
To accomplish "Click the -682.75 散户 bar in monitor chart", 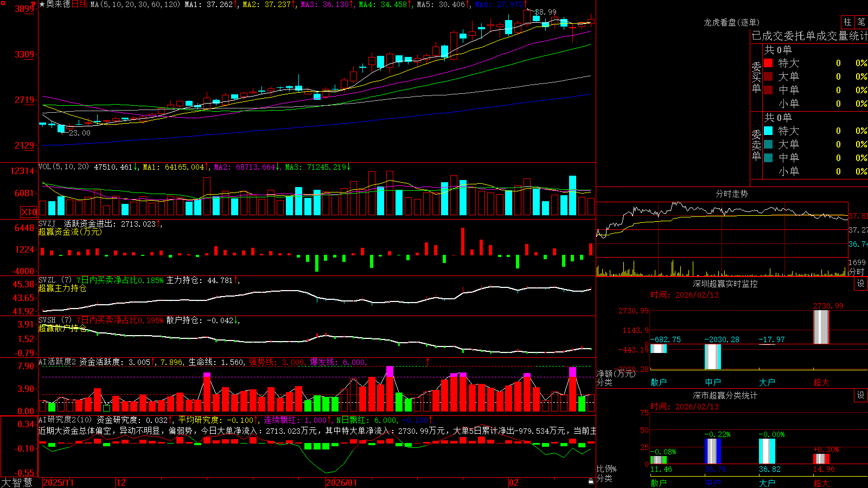I will pos(659,348).
